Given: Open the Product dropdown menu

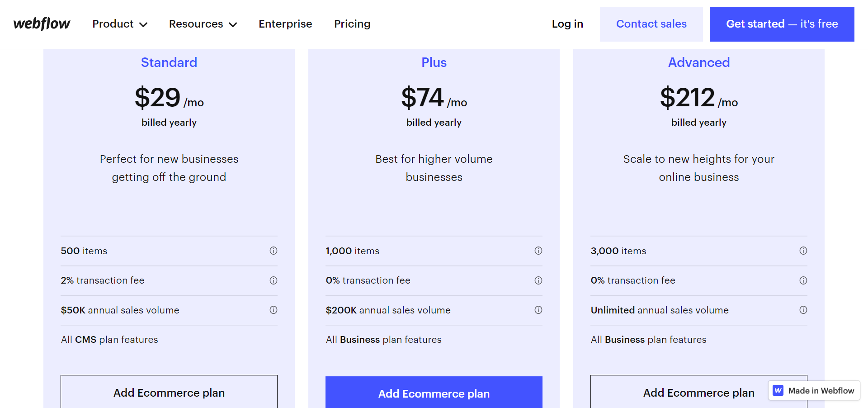Looking at the screenshot, I should (119, 24).
